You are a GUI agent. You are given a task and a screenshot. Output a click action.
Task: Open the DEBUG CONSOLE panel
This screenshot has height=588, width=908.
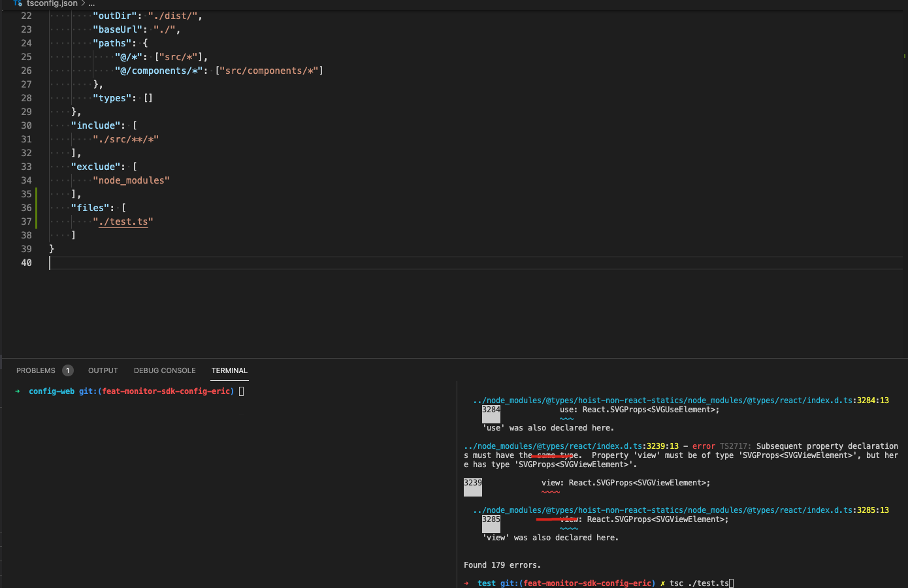coord(165,370)
